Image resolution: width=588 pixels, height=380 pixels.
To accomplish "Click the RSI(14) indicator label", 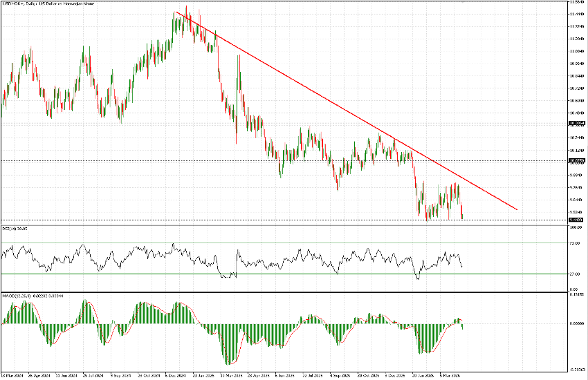I will pos(14,227).
